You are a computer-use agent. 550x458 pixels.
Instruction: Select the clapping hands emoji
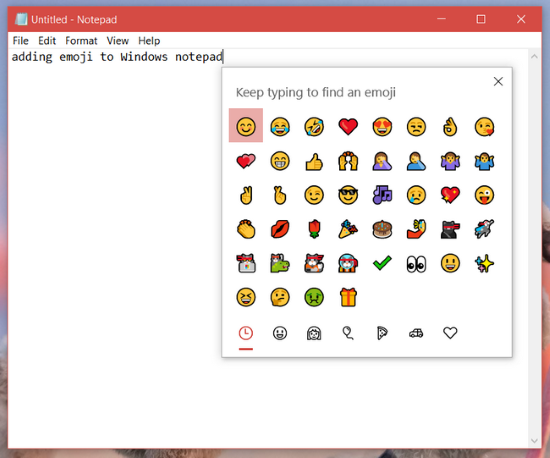246,229
